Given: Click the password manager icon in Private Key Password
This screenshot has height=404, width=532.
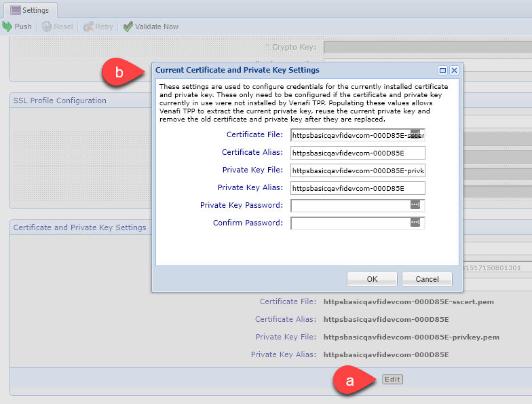Looking at the screenshot, I should click(x=415, y=205).
